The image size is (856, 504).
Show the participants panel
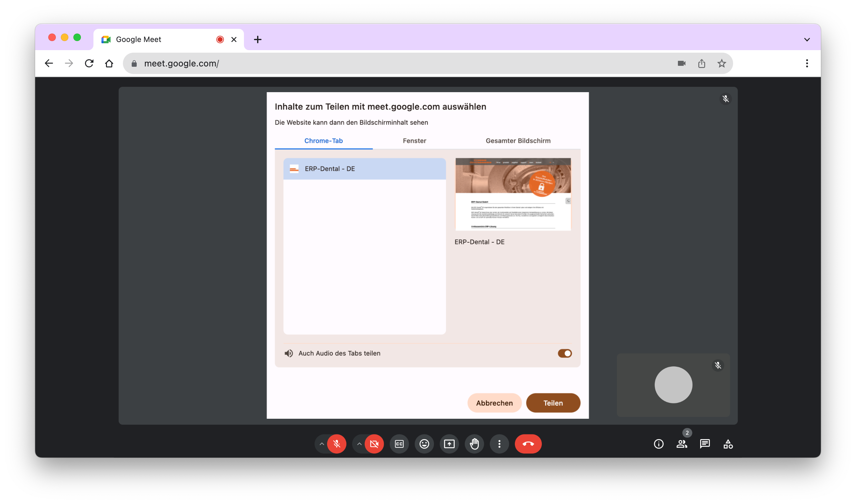tap(681, 444)
